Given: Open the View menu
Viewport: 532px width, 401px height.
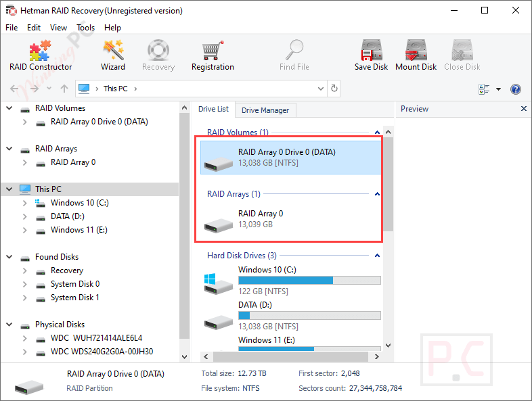Looking at the screenshot, I should click(58, 28).
